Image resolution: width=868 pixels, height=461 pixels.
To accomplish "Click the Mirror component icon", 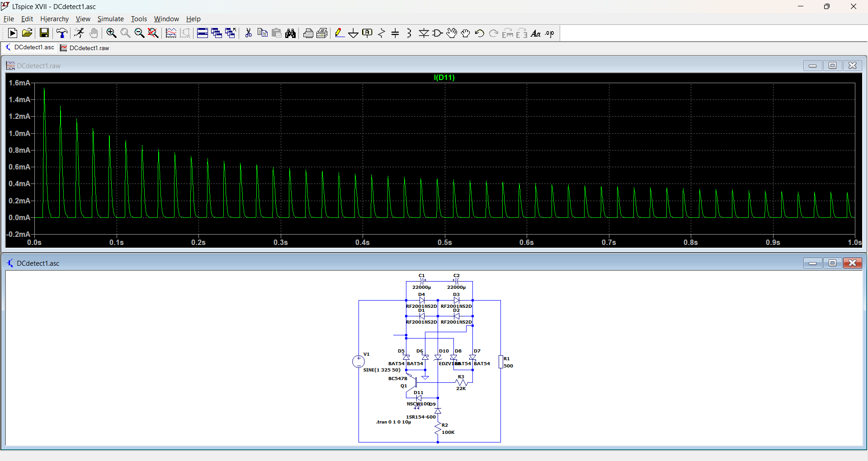I will pyautogui.click(x=522, y=33).
